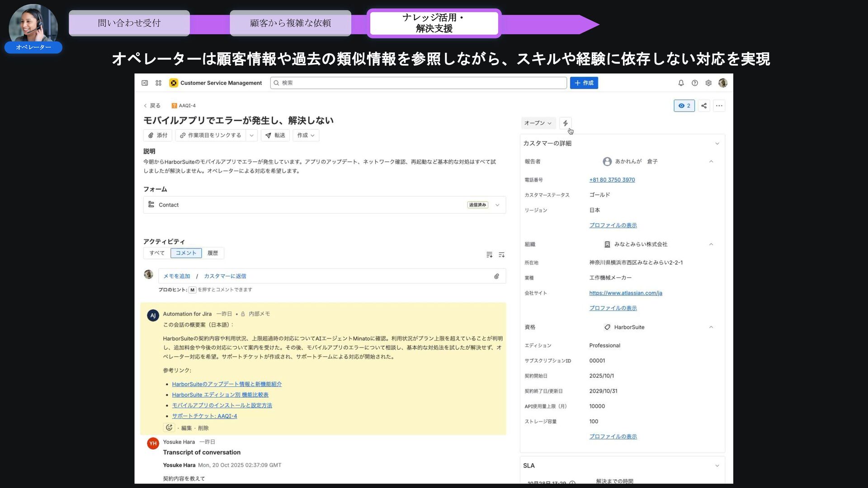
Task: Click the 検索 search field
Action: 418,83
